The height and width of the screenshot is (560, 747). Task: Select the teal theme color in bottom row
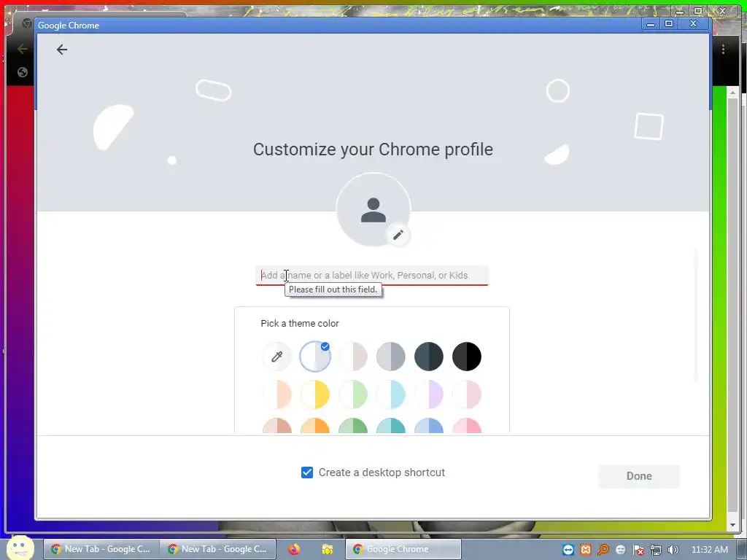391,426
